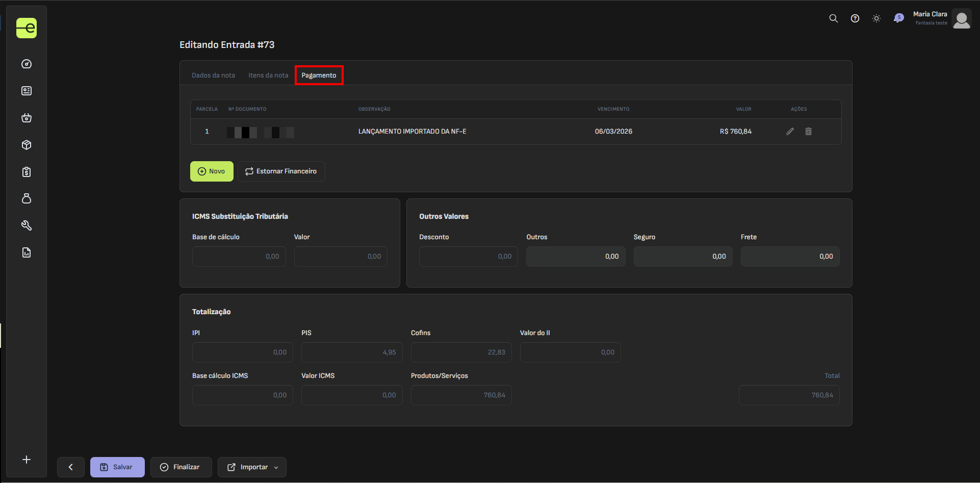Focus ICMS ST Valor field
980x483 pixels.
(x=341, y=257)
